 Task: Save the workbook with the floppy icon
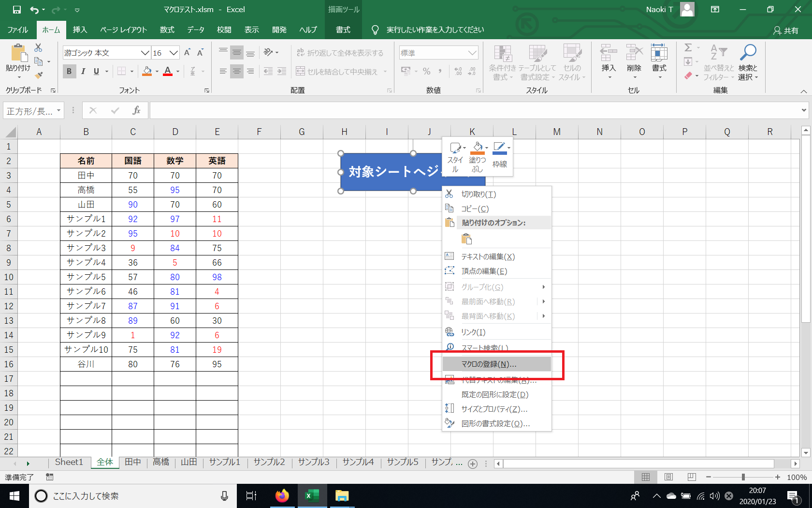click(x=17, y=10)
